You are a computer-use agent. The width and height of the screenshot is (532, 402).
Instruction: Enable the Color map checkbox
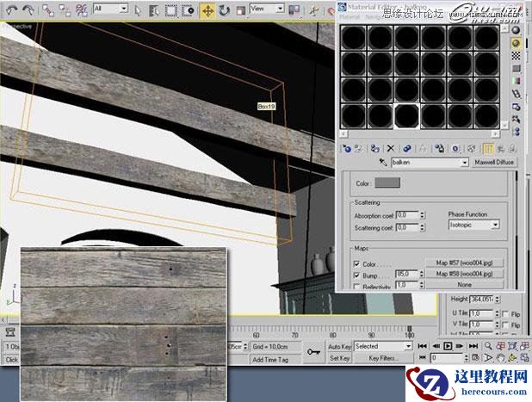[356, 263]
